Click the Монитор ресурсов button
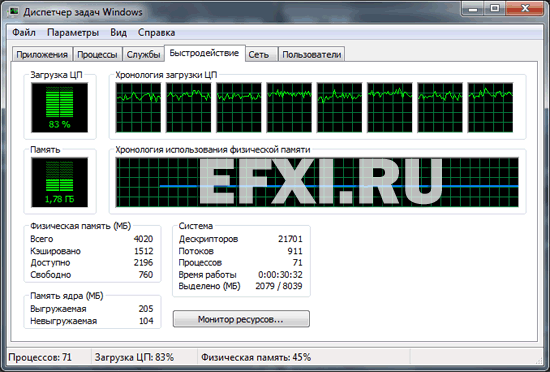This screenshot has width=550, height=372. [x=241, y=319]
